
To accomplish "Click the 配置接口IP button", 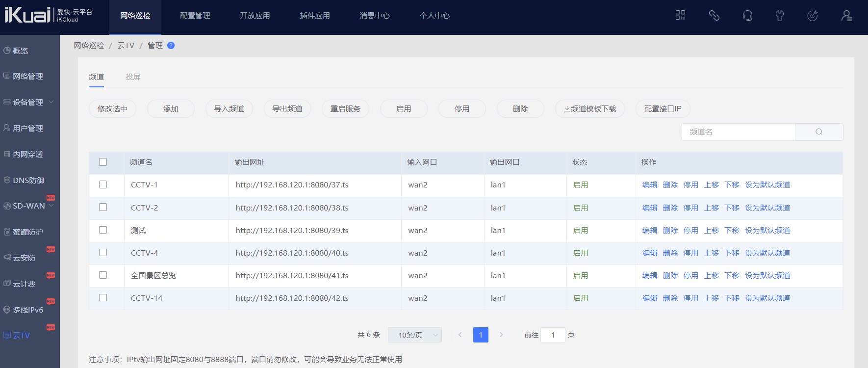I will pos(663,108).
